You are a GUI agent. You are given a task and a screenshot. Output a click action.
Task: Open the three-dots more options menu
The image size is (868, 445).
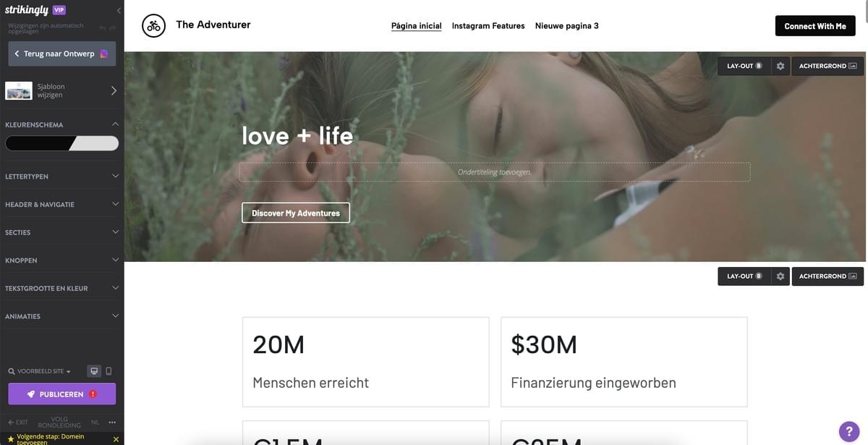click(x=112, y=422)
